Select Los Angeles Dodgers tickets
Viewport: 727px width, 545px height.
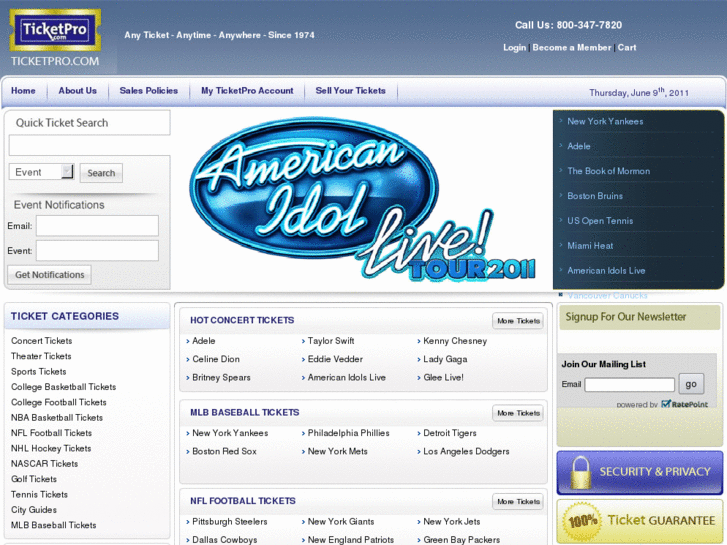(466, 451)
